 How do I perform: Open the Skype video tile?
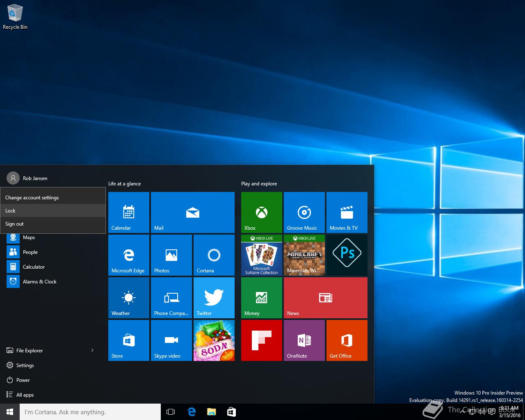coord(171,340)
